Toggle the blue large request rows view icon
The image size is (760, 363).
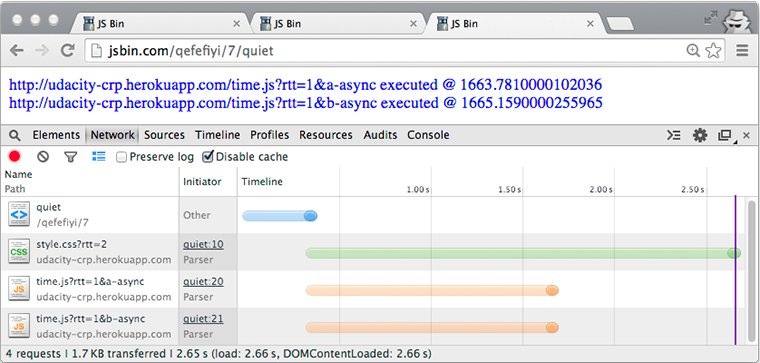98,156
